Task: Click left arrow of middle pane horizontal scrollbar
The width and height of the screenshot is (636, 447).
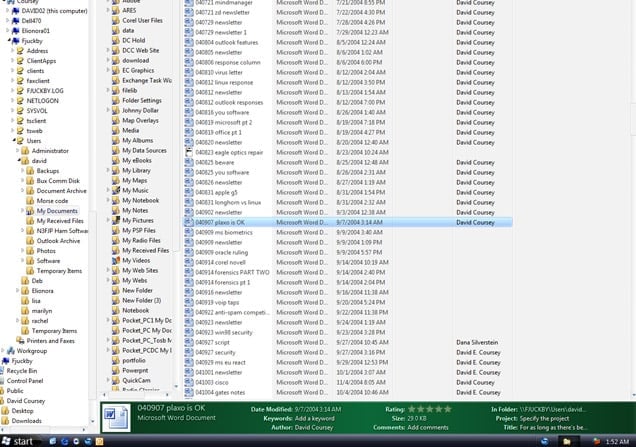Action: click(x=104, y=394)
